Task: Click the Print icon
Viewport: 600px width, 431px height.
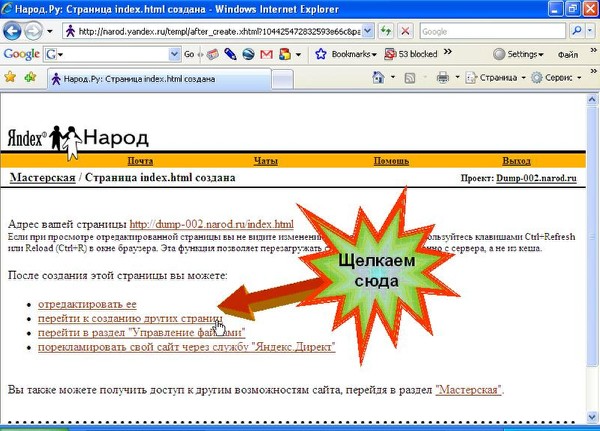Action: point(443,78)
